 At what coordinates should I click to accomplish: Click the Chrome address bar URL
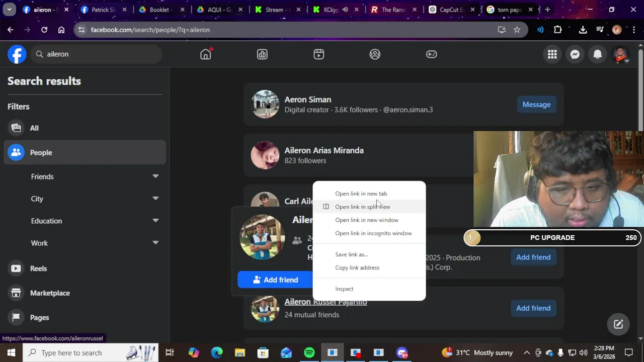(150, 30)
